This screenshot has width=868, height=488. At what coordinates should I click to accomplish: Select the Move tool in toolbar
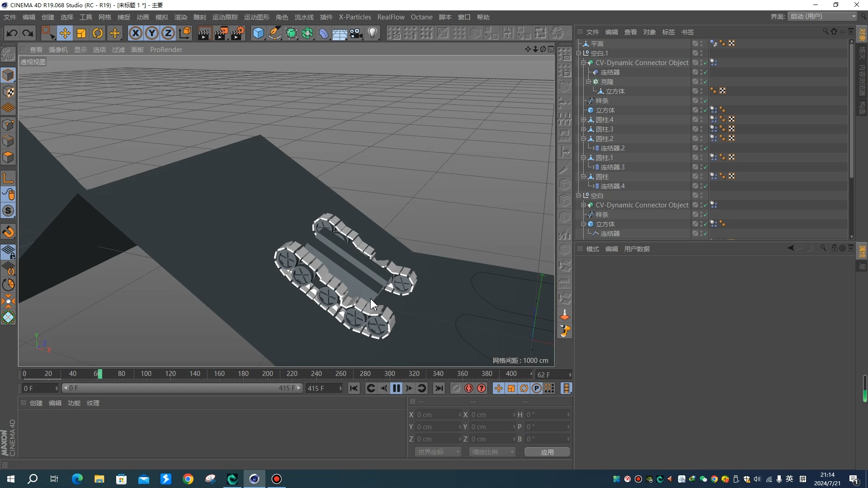click(65, 33)
